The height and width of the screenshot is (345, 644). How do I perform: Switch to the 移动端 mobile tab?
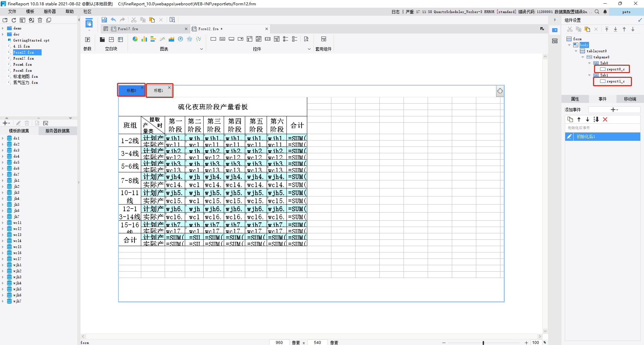coord(630,99)
